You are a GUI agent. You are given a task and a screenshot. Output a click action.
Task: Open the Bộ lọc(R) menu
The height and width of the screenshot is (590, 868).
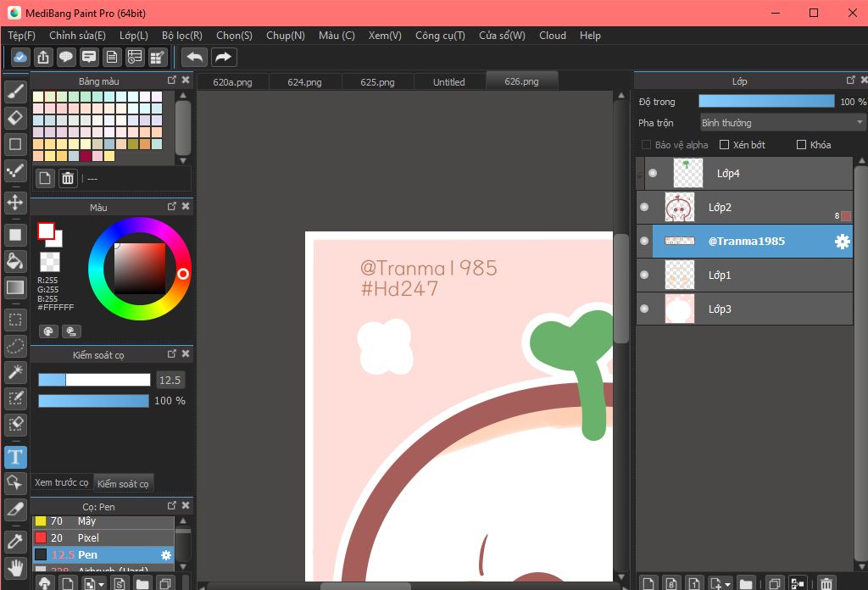click(182, 36)
